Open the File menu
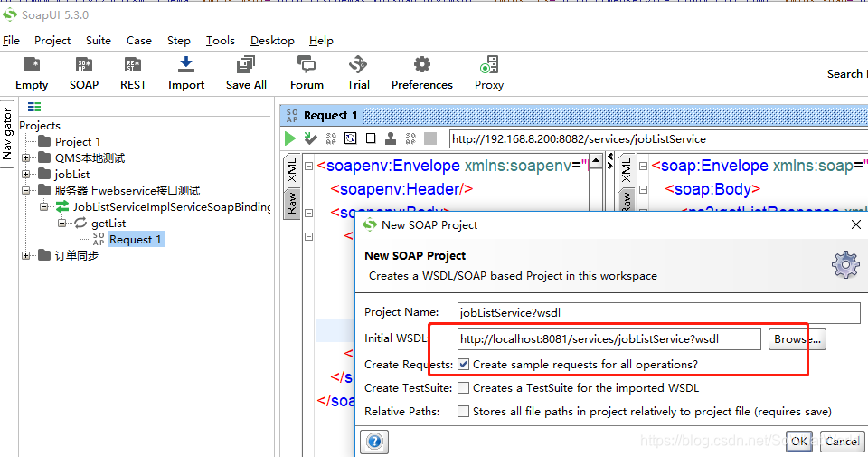 (x=11, y=41)
